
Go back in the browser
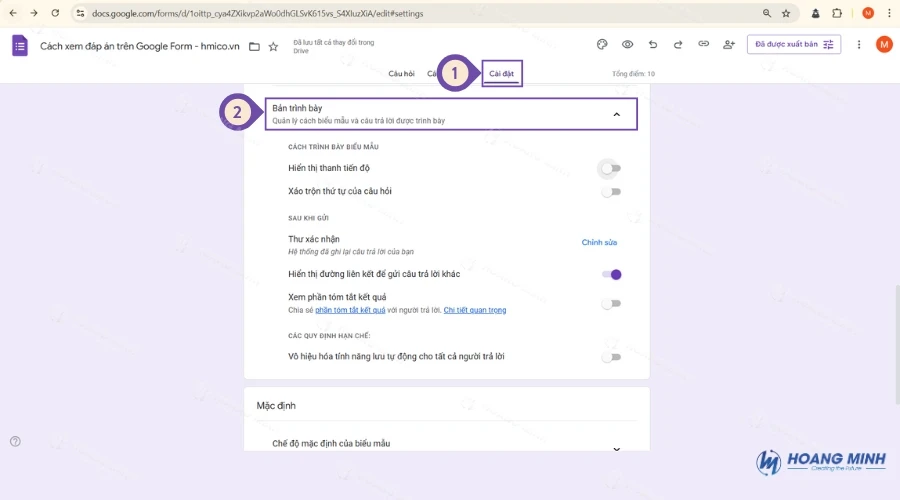13,13
